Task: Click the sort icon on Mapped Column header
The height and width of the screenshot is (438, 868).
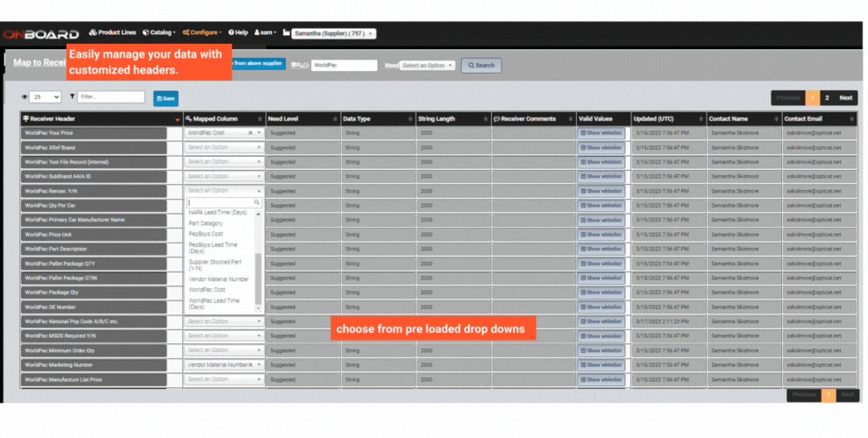Action: pos(260,119)
